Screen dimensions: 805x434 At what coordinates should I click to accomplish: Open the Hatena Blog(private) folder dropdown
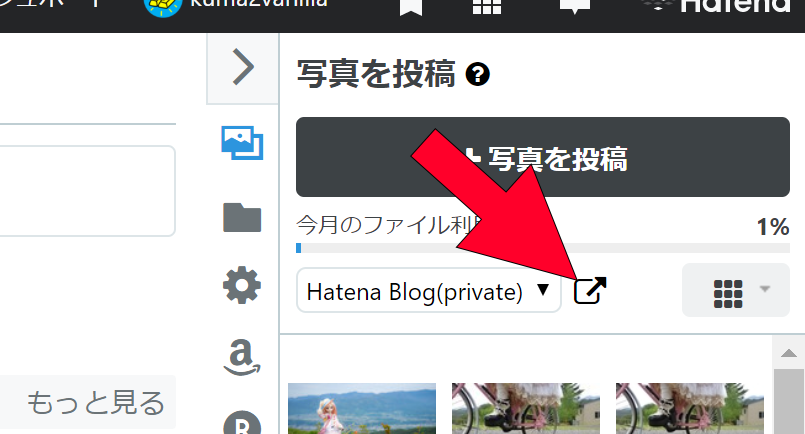[429, 290]
